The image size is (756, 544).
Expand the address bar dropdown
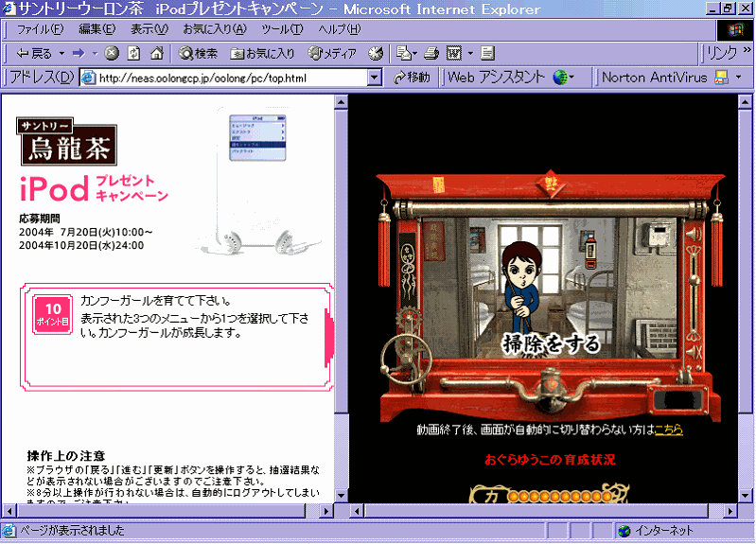point(375,78)
